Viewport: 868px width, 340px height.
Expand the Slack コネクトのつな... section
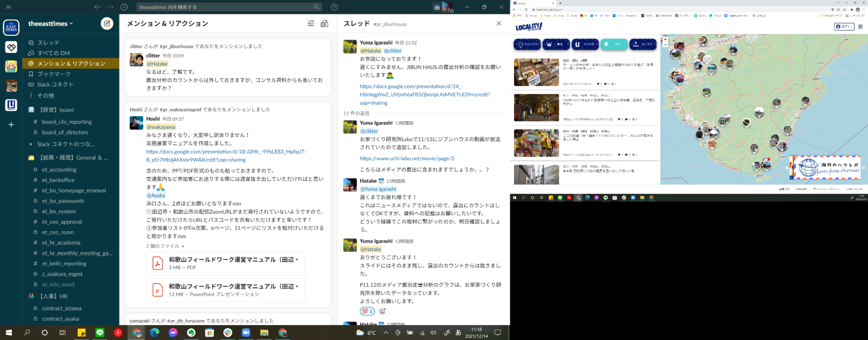tap(31, 144)
